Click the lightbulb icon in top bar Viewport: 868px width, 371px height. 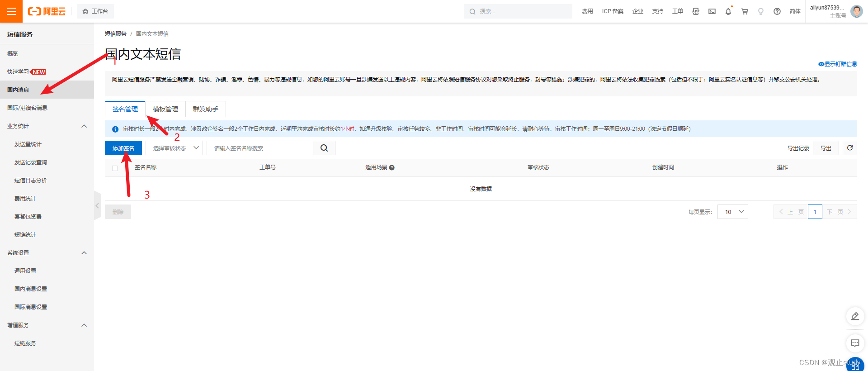pyautogui.click(x=761, y=11)
